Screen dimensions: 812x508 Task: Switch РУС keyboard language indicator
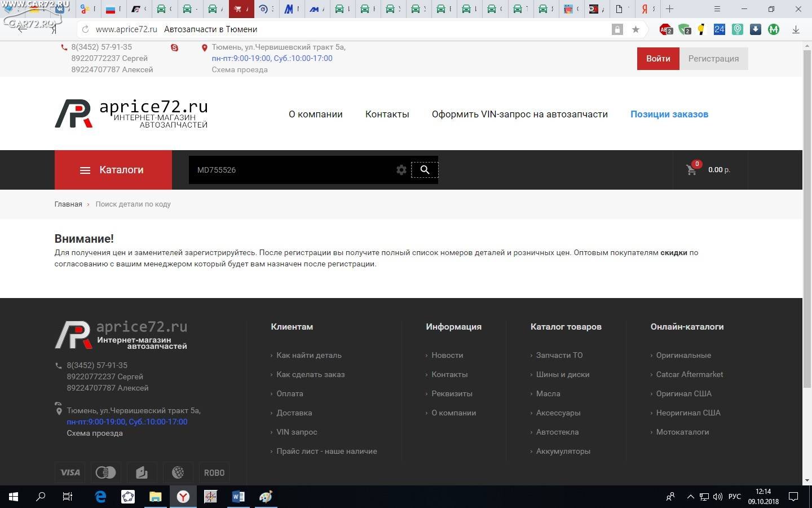(734, 497)
